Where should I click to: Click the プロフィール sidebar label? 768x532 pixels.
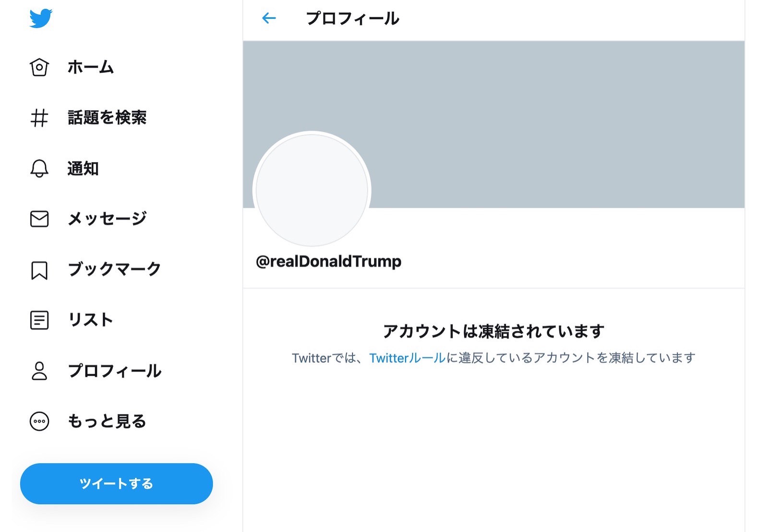point(114,371)
